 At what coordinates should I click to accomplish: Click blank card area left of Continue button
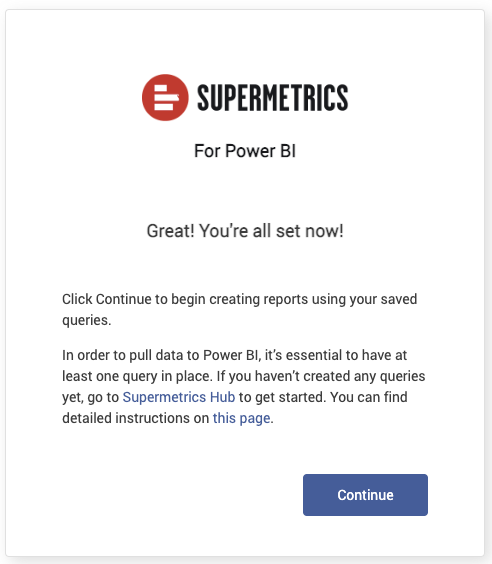[x=180, y=495]
